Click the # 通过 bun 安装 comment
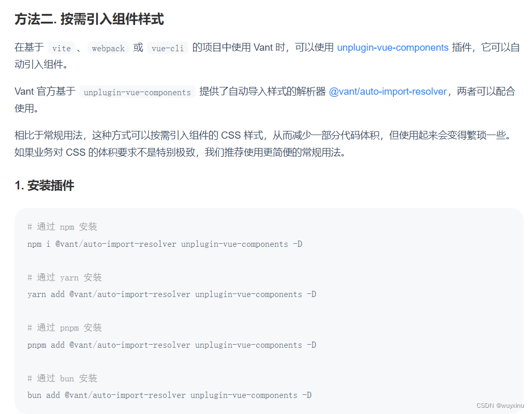Screen dimensions: 532x414 point(63,378)
